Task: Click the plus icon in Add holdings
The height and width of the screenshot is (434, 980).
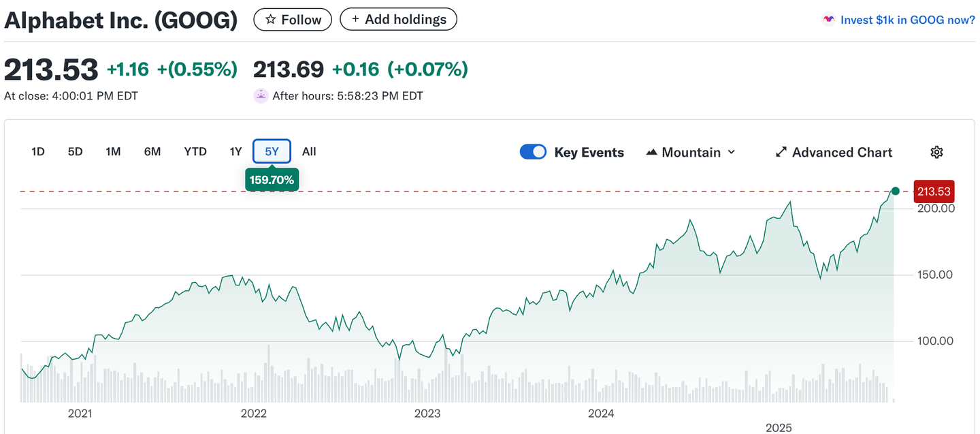Action: point(355,20)
